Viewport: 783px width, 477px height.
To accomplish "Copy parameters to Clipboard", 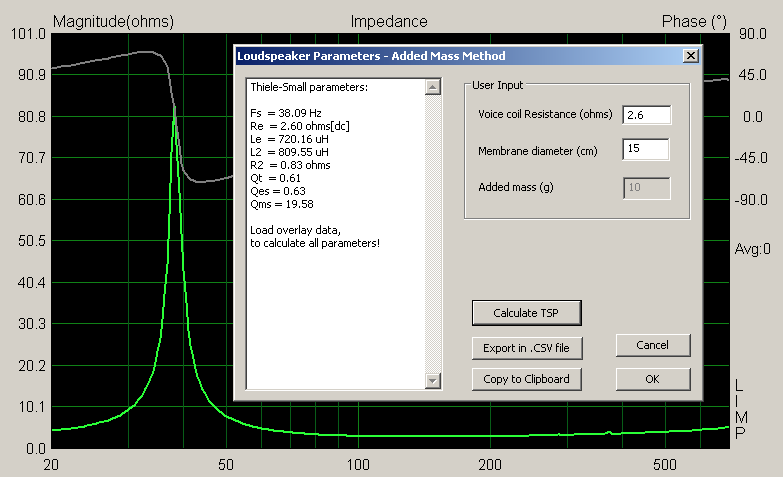I will click(526, 379).
